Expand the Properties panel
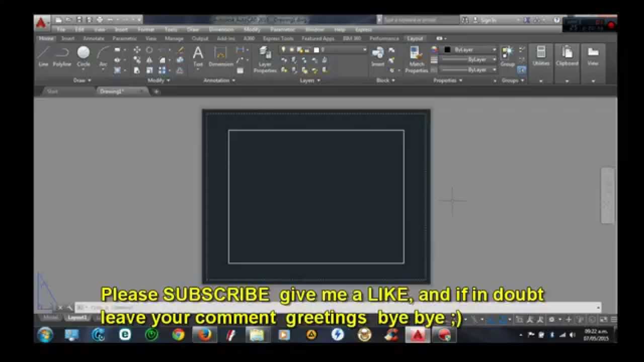The height and width of the screenshot is (362, 644). 448,80
